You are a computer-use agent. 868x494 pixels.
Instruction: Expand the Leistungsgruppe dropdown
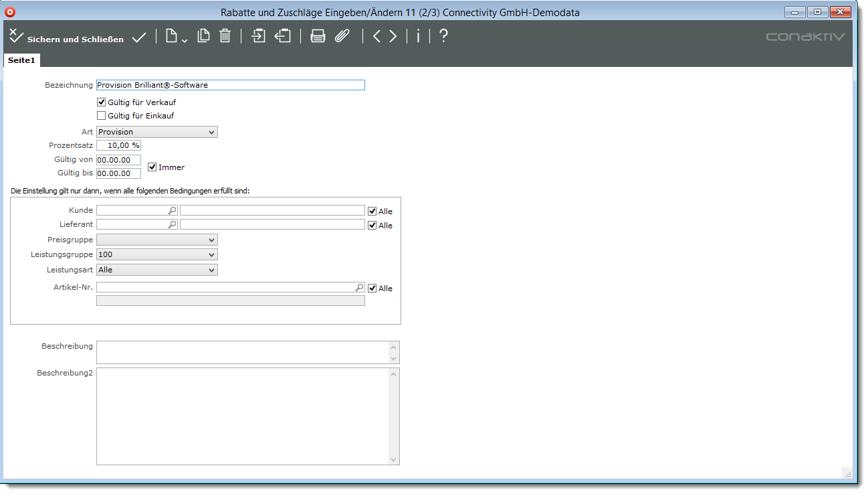[157, 254]
